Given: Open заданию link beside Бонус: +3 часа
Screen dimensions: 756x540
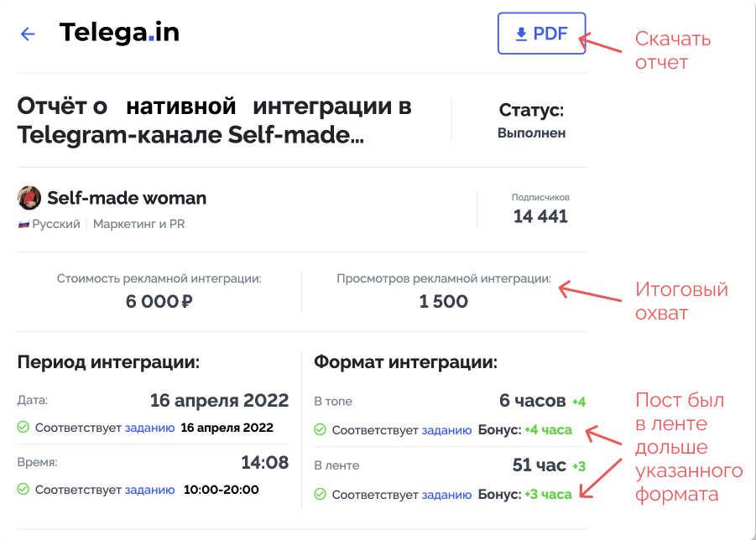Looking at the screenshot, I should 446,495.
